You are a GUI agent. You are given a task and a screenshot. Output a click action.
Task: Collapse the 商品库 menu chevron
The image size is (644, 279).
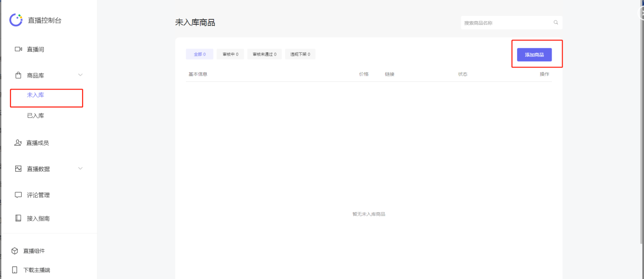[80, 75]
